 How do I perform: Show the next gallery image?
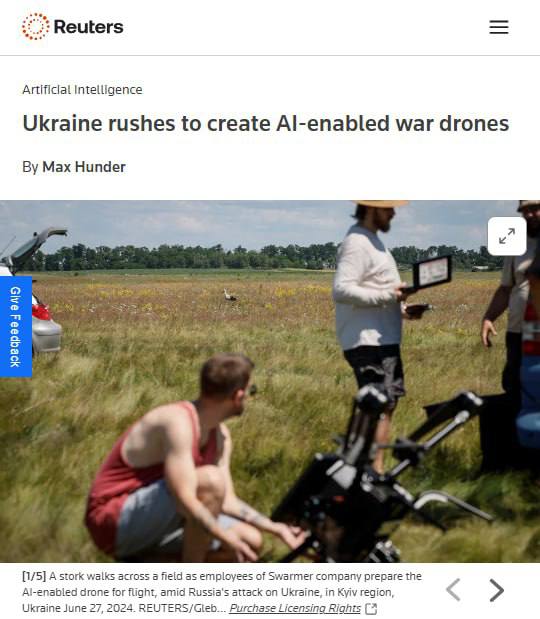pyautogui.click(x=497, y=590)
